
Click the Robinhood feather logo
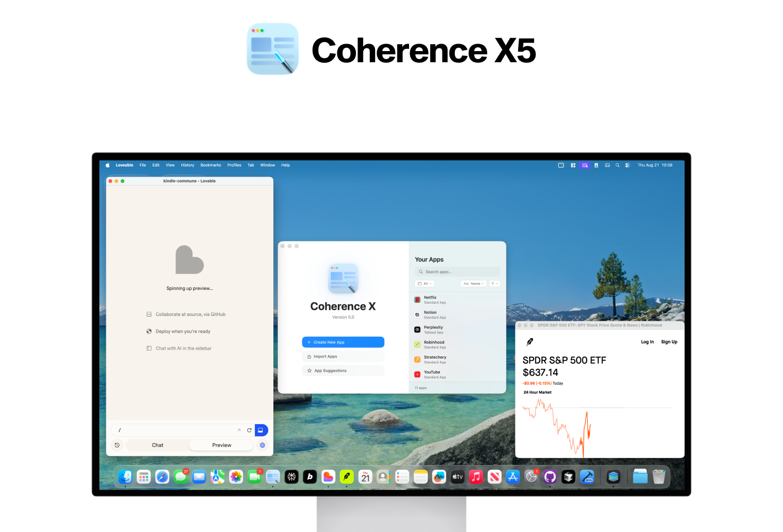pos(530,342)
